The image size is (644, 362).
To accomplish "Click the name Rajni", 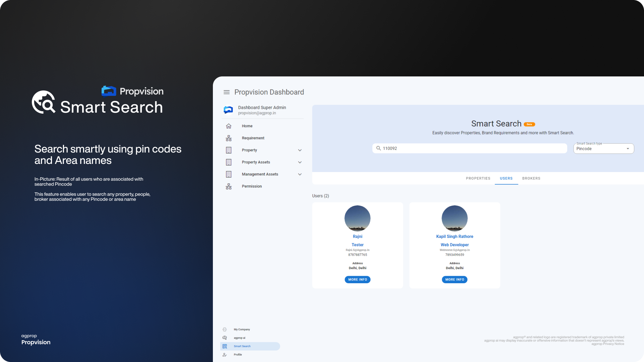I will click(357, 236).
